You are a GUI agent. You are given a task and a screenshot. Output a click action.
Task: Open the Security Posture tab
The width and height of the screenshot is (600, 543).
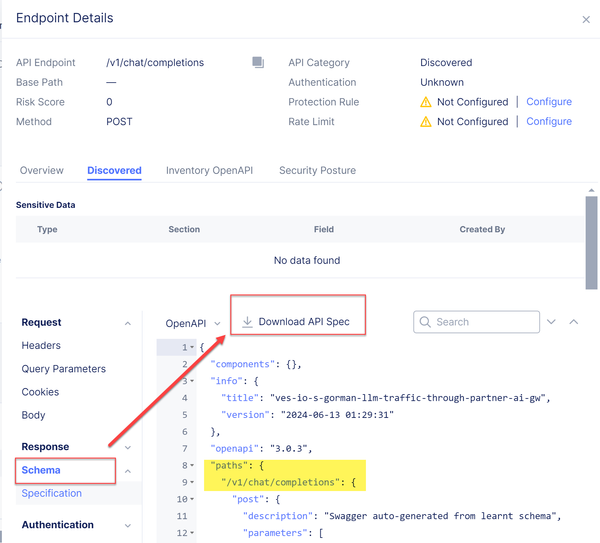click(317, 171)
